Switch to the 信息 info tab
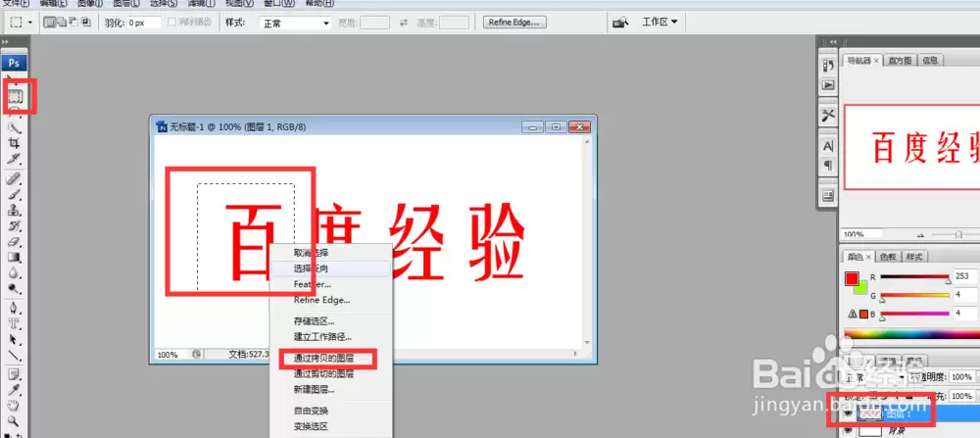 [x=930, y=61]
